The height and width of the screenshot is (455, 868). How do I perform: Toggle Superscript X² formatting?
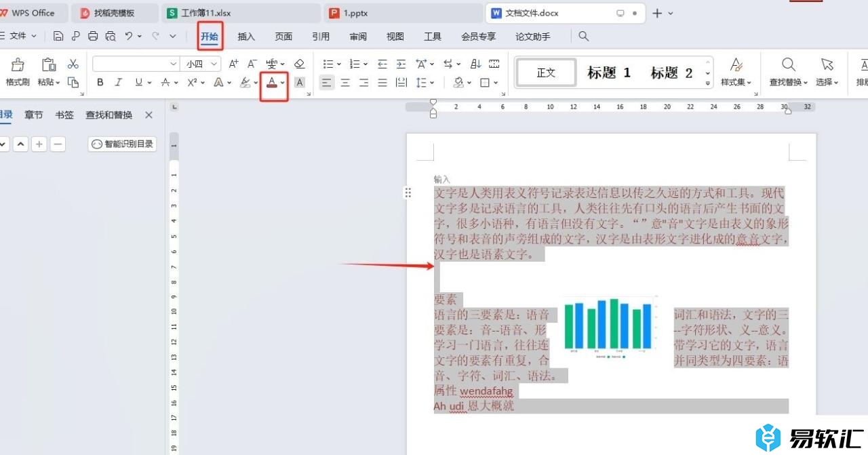coord(192,82)
